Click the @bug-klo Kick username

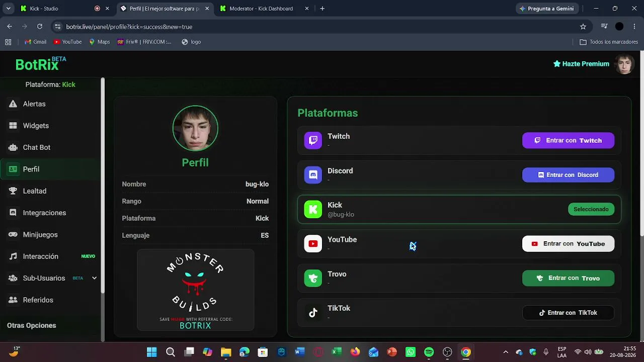click(x=341, y=215)
